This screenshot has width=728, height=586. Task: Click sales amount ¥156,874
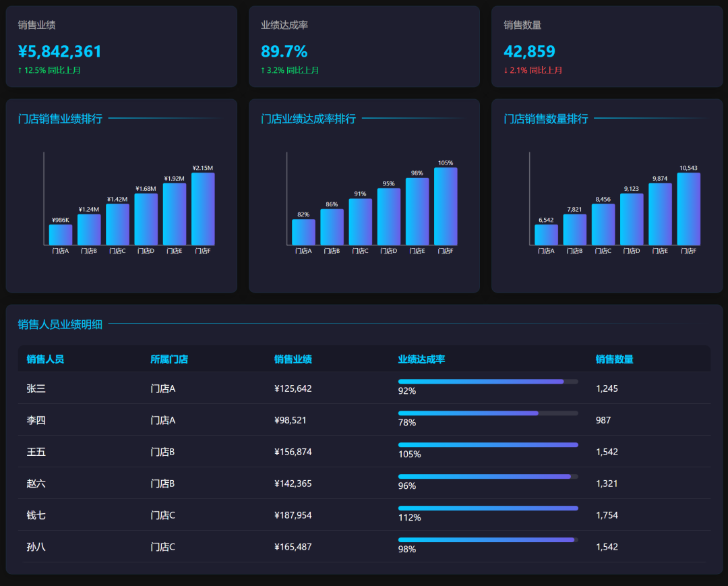[x=293, y=451]
